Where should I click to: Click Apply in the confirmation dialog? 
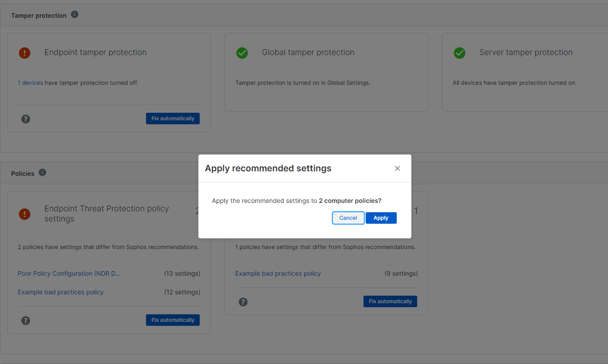381,218
